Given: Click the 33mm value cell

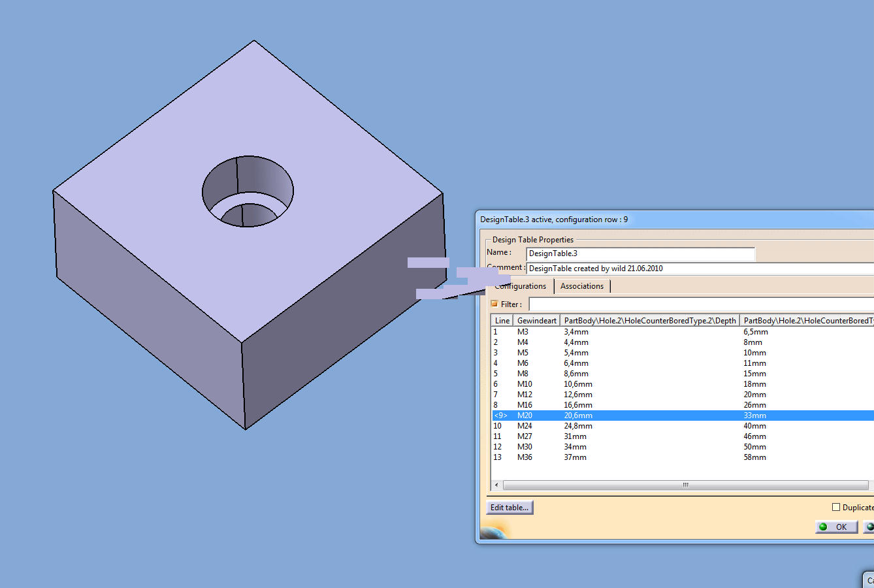Looking at the screenshot, I should [x=754, y=416].
